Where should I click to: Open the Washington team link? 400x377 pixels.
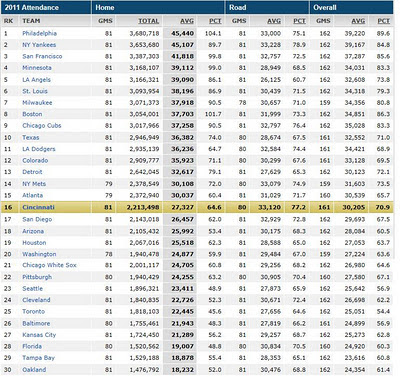click(x=39, y=254)
